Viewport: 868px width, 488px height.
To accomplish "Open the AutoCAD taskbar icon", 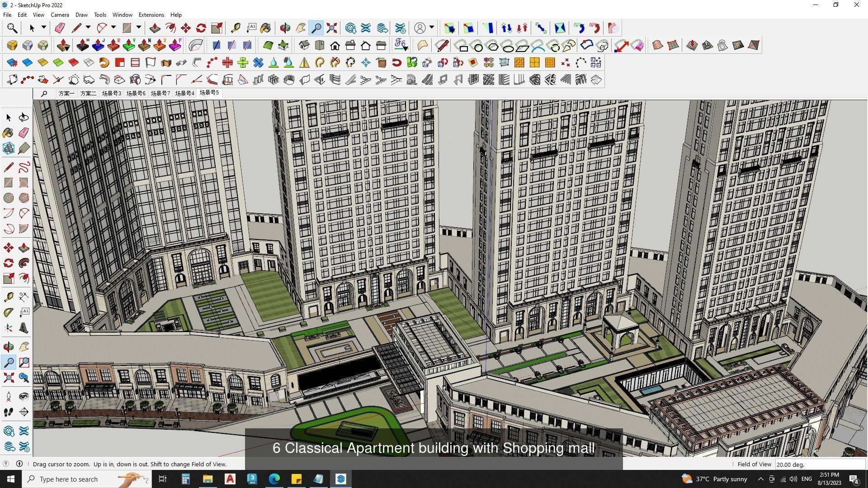I will tap(230, 479).
